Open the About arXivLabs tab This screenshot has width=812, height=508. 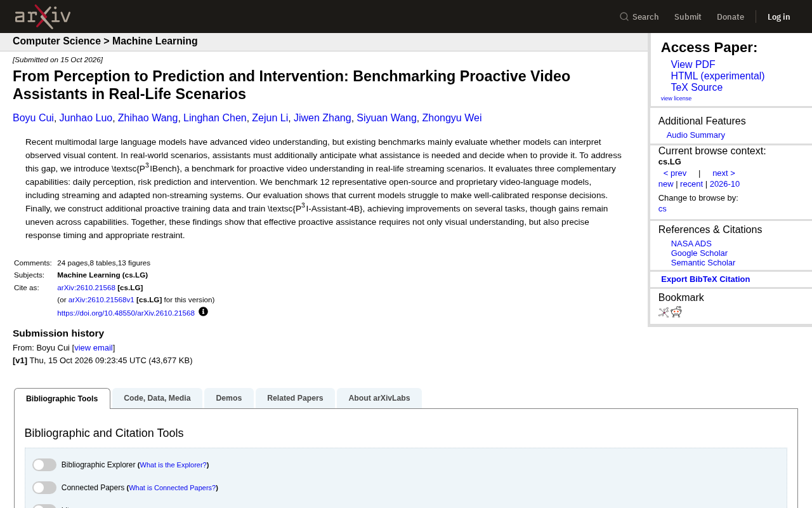pyautogui.click(x=379, y=398)
